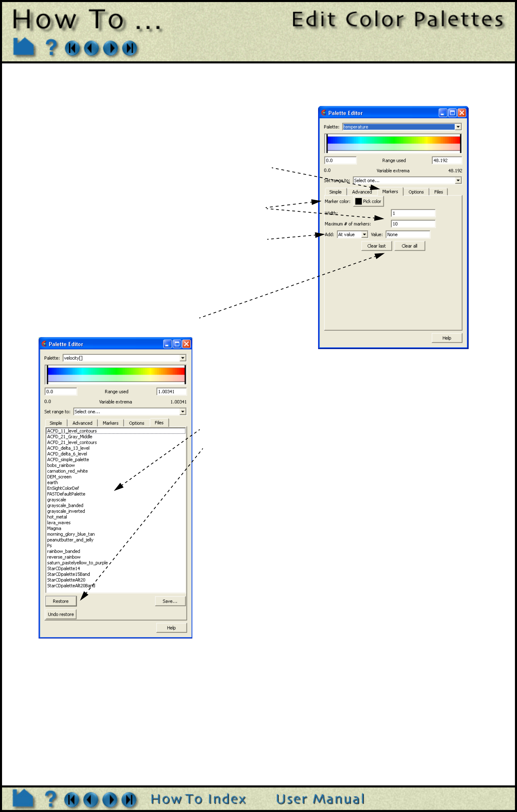Select grayscale_inverted palette file
This screenshot has height=812, width=517.
[x=116, y=511]
